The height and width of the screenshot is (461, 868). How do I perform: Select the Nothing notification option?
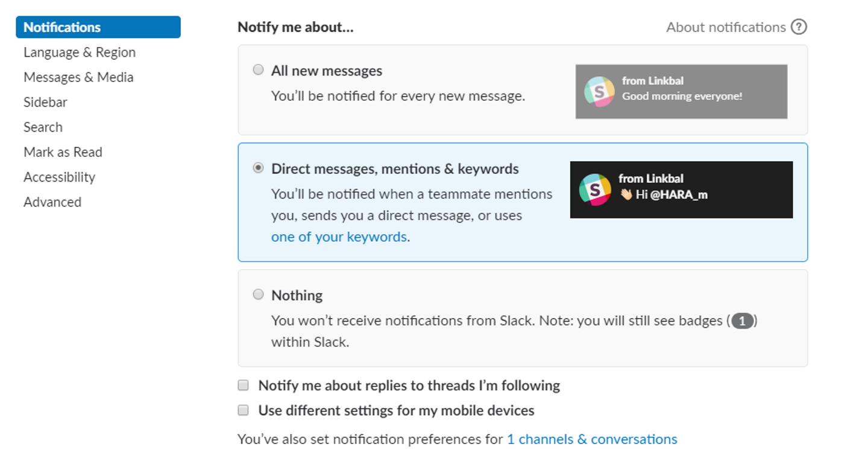coord(259,294)
